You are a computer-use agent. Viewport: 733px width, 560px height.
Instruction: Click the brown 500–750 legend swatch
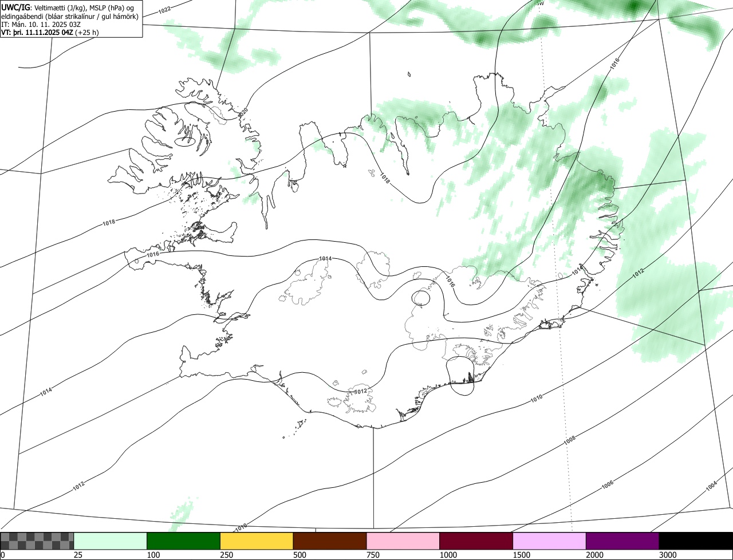(x=330, y=541)
